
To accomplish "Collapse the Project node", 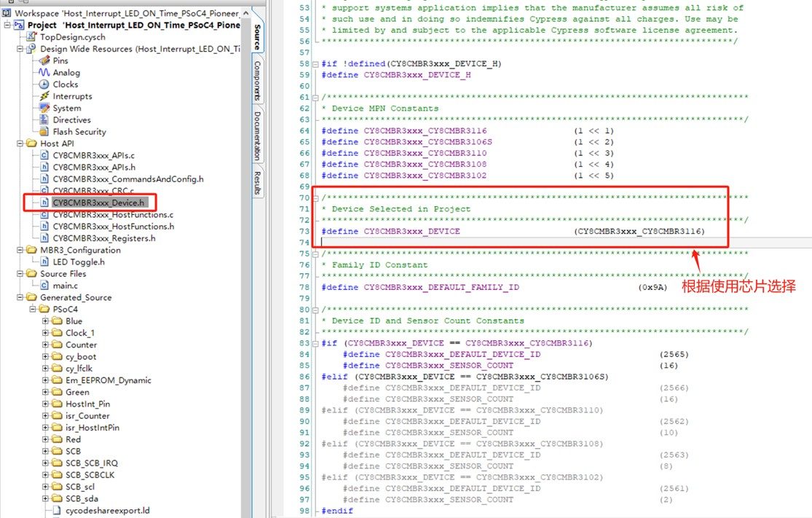I will pyautogui.click(x=7, y=25).
